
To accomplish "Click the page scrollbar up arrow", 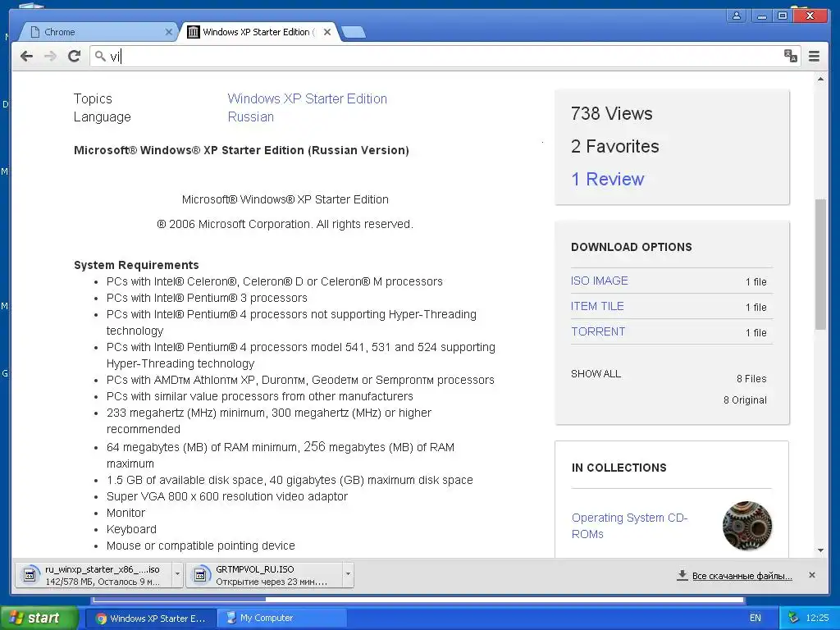I will point(820,80).
